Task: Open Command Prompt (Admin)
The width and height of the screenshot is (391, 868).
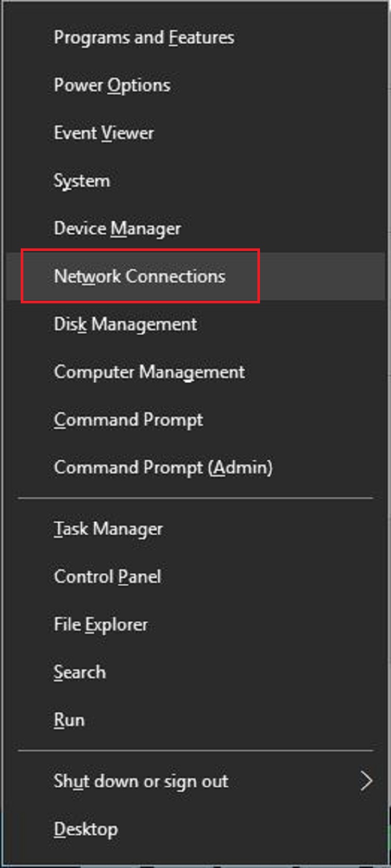Action: pyautogui.click(x=163, y=468)
